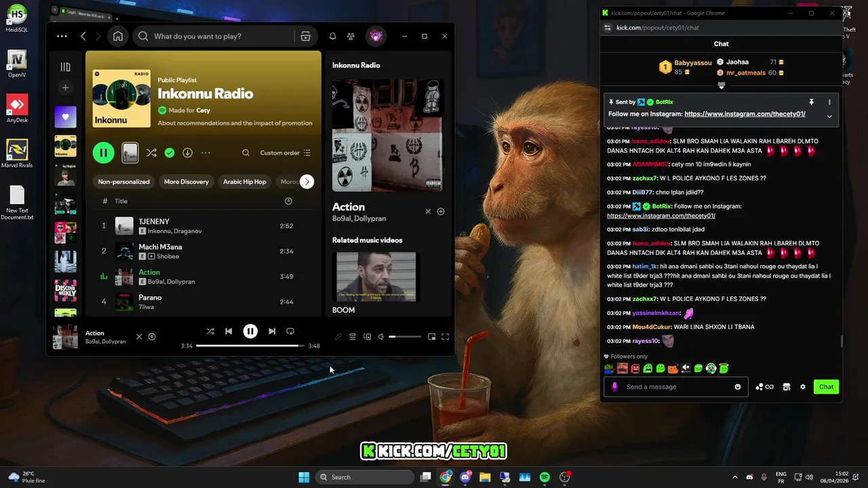Collapse Your Library sidebar icon
This screenshot has width=868, height=488.
tap(65, 66)
